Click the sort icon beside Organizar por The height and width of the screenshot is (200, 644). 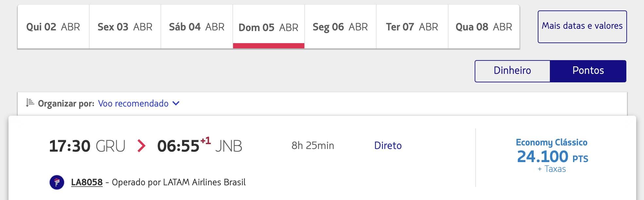pos(30,103)
